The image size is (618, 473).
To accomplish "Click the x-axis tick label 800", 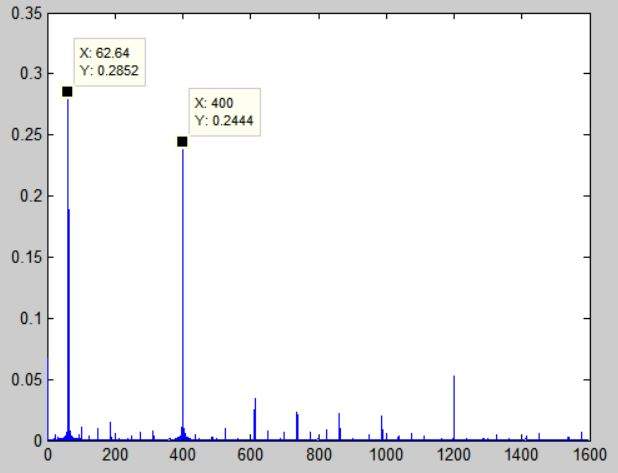I will 318,454.
